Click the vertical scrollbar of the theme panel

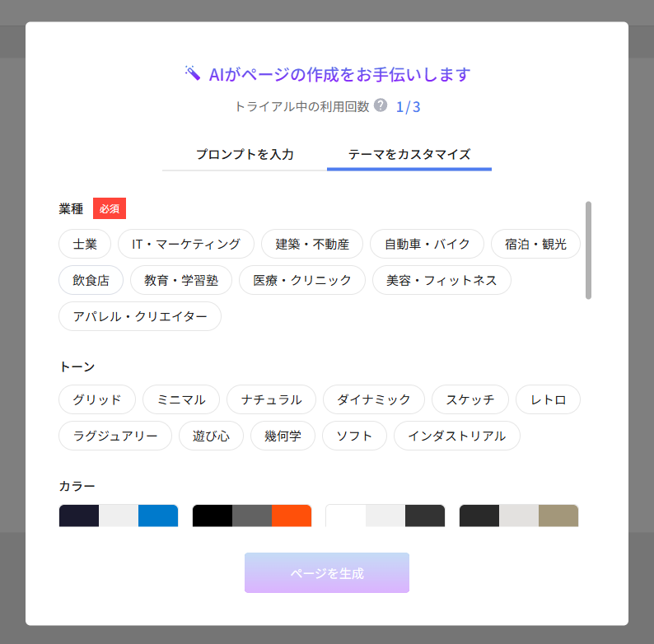(x=588, y=250)
